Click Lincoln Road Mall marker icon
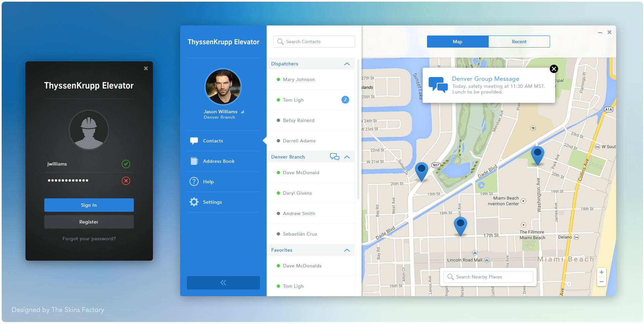Image resolution: width=644 pixels, height=324 pixels. [x=487, y=260]
